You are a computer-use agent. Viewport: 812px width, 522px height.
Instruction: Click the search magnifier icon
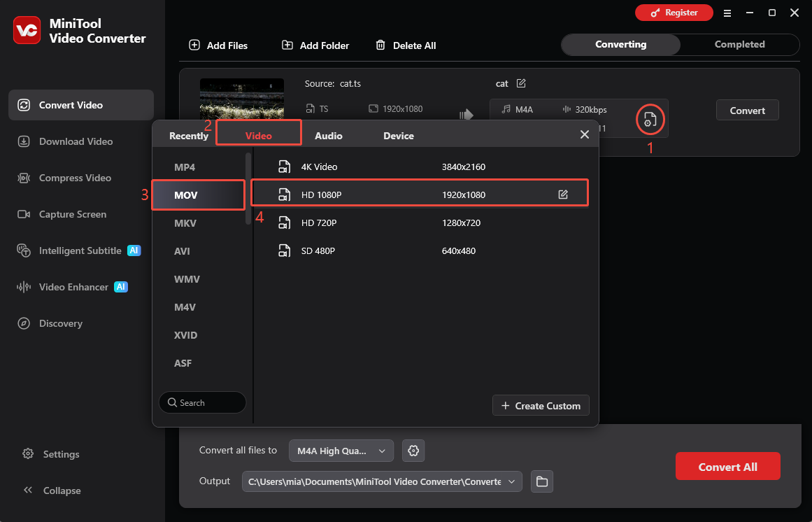click(x=172, y=402)
